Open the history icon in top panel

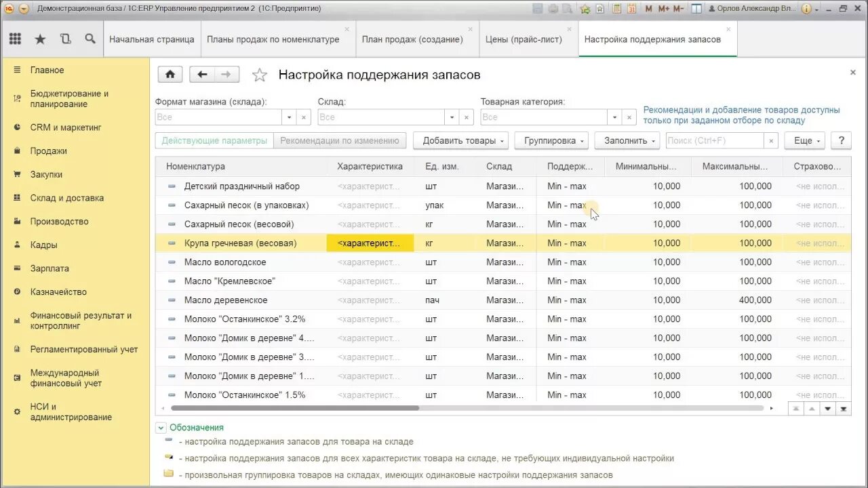point(65,39)
